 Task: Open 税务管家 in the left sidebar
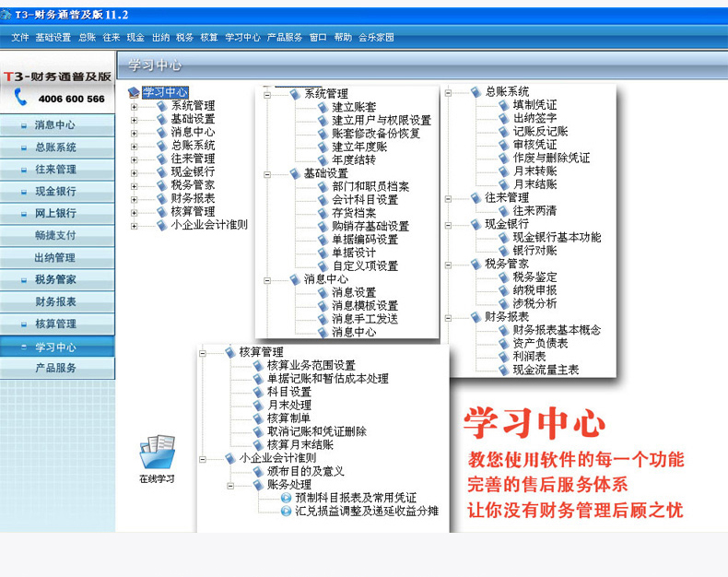(x=57, y=279)
